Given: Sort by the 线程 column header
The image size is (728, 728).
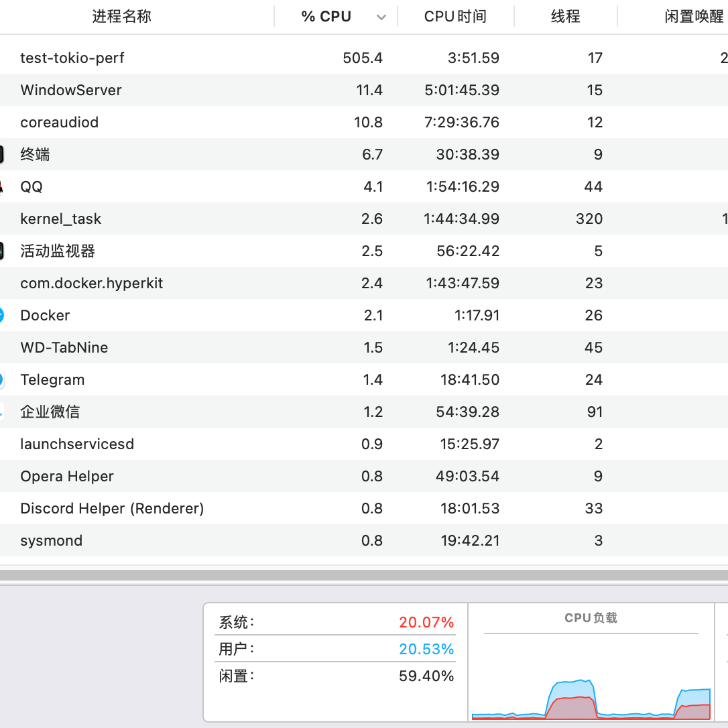Looking at the screenshot, I should [566, 16].
